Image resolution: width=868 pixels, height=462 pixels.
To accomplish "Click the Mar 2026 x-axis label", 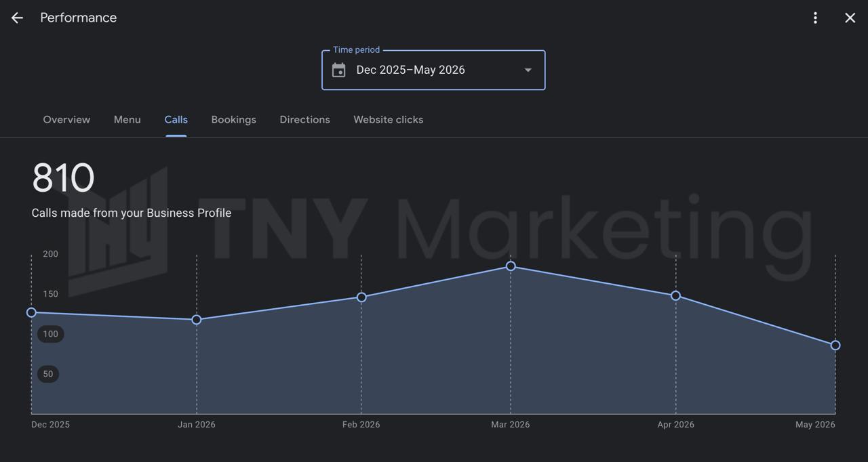I will point(511,425).
